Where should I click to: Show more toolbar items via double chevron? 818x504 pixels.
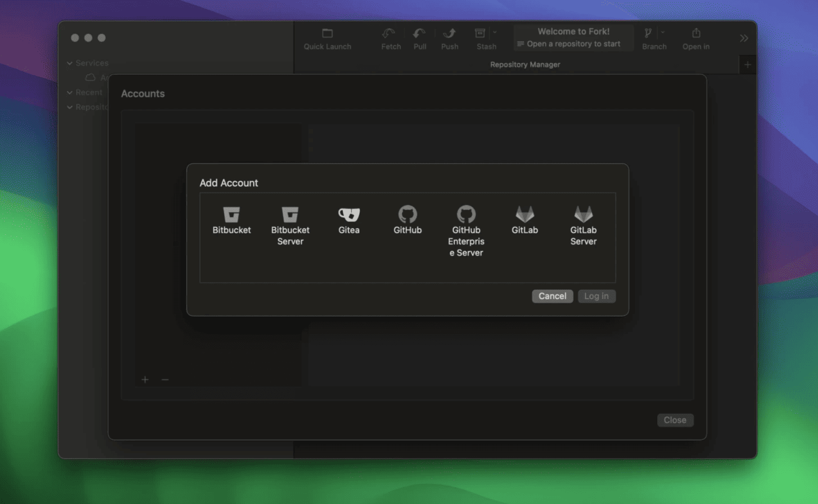click(743, 39)
